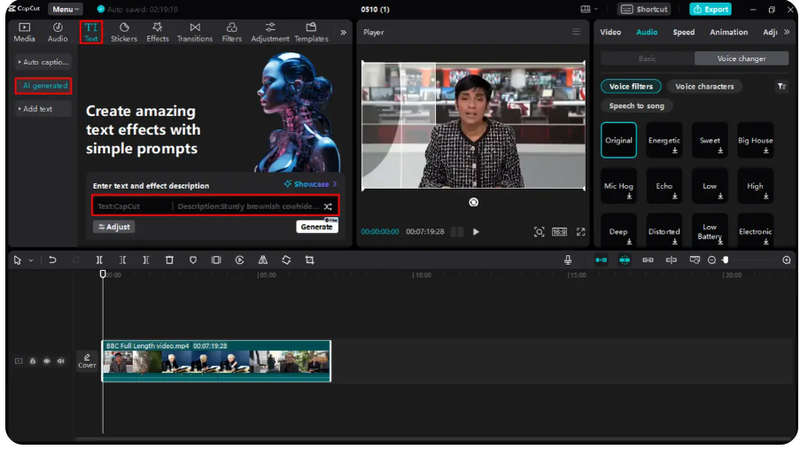The height and width of the screenshot is (450, 800).
Task: Open the Player panel menu
Action: (576, 32)
